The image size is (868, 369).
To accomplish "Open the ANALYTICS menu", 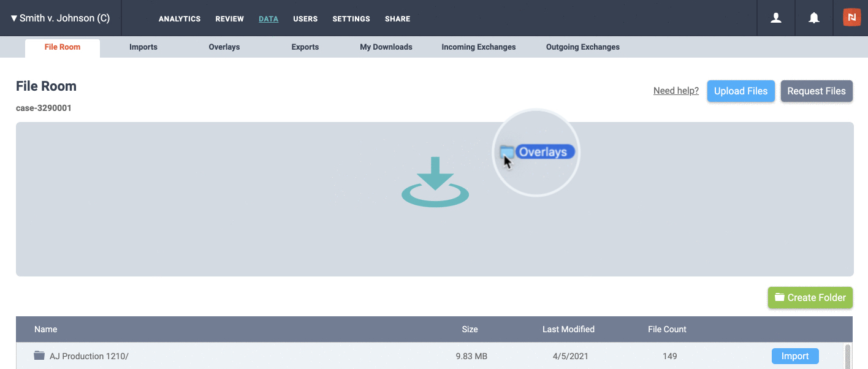I will [180, 19].
